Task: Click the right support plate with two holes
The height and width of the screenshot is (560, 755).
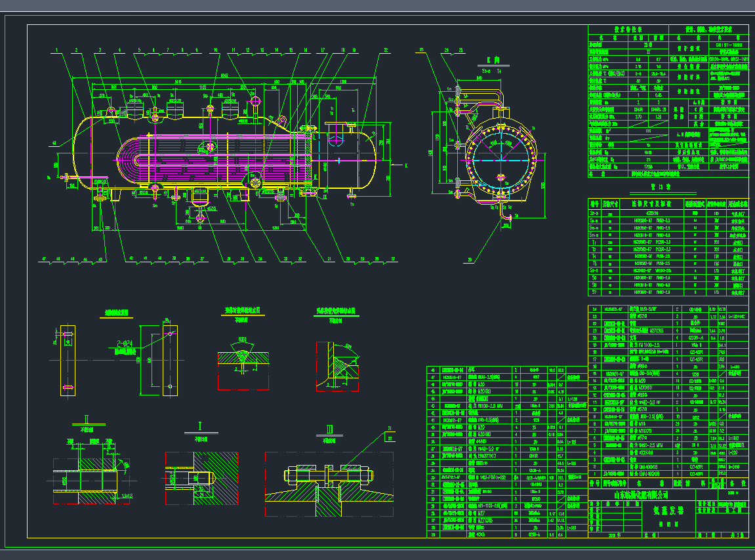Action: (170, 359)
